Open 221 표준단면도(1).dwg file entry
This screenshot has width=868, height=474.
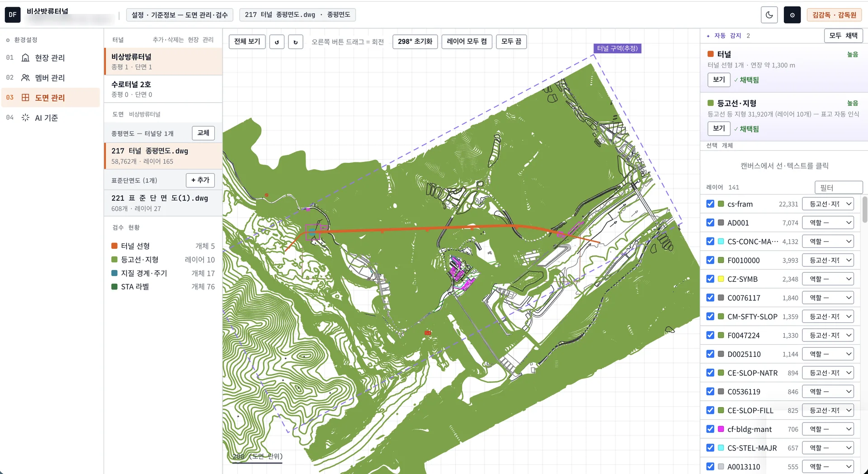[163, 203]
